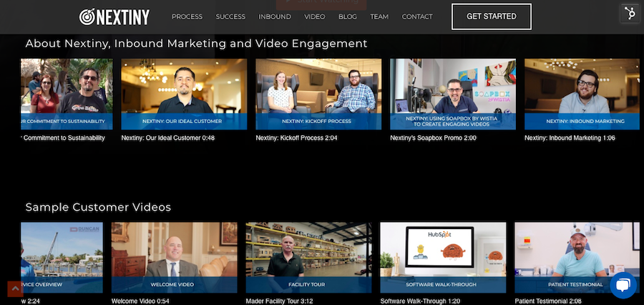Open the SUCCESS menu item

click(230, 17)
